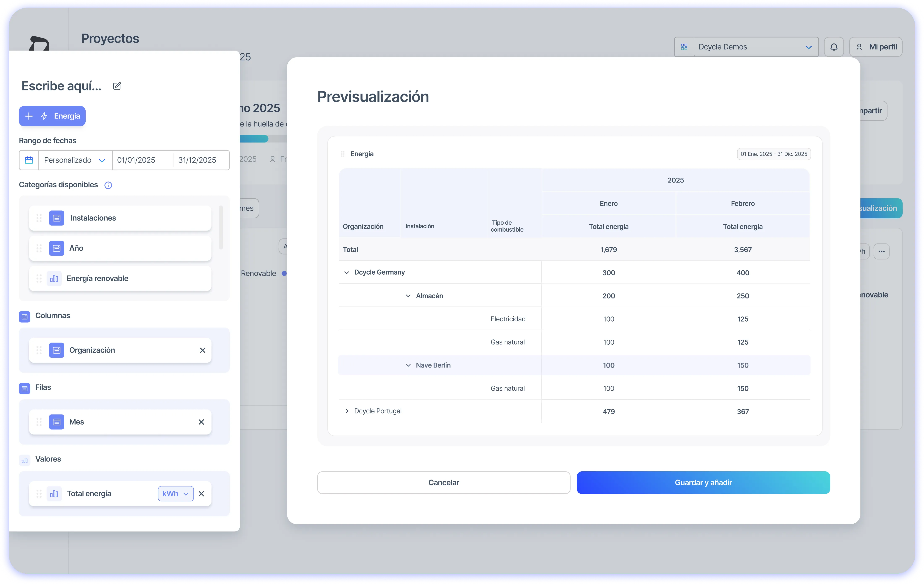Click the table icon next to Filas
Image resolution: width=924 pixels, height=584 pixels.
tap(25, 388)
